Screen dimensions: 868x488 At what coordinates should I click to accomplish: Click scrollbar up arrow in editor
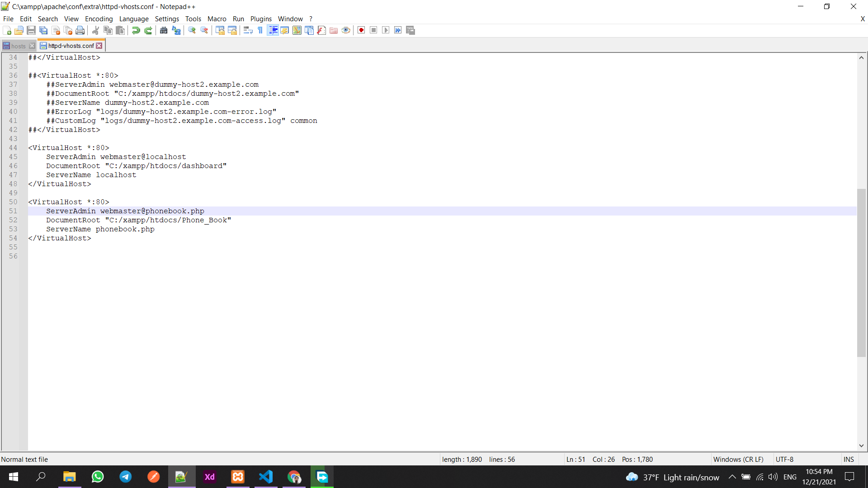[x=861, y=57]
